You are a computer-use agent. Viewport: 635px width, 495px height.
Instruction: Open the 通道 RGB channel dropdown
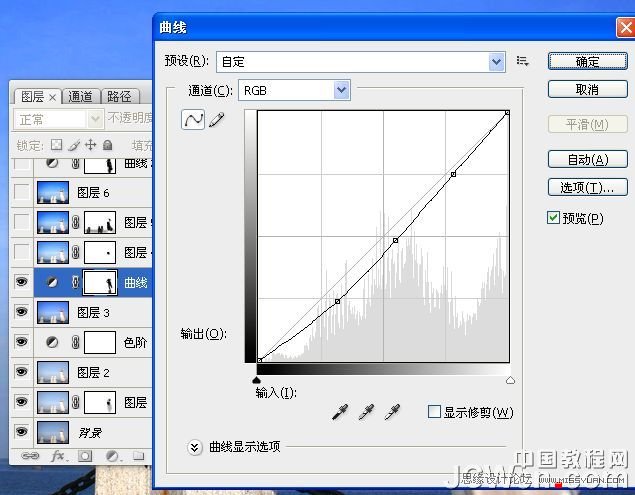(x=342, y=91)
